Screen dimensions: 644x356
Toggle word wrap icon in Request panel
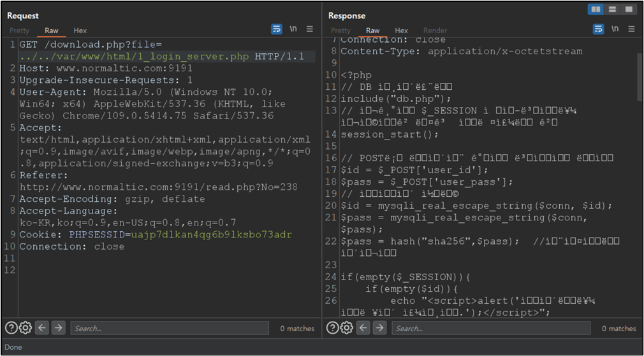[277, 29]
